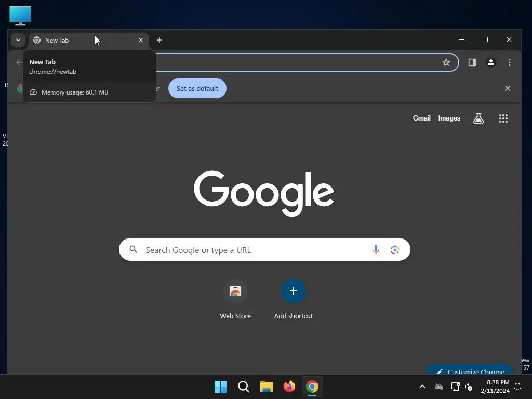The height and width of the screenshot is (399, 532).
Task: Maximize the Chrome window
Action: coord(485,39)
